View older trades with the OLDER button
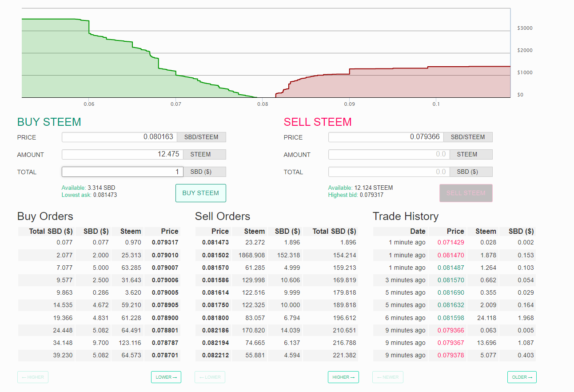Image resolution: width=574 pixels, height=392 pixels. (x=522, y=377)
